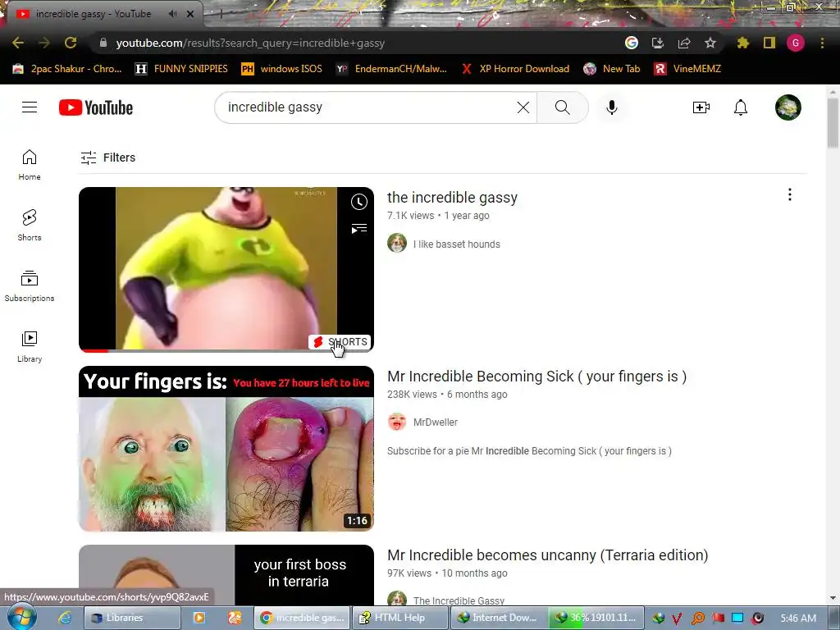The height and width of the screenshot is (630, 840).
Task: Add 'the incredible gassy' to queue
Action: pyautogui.click(x=359, y=229)
